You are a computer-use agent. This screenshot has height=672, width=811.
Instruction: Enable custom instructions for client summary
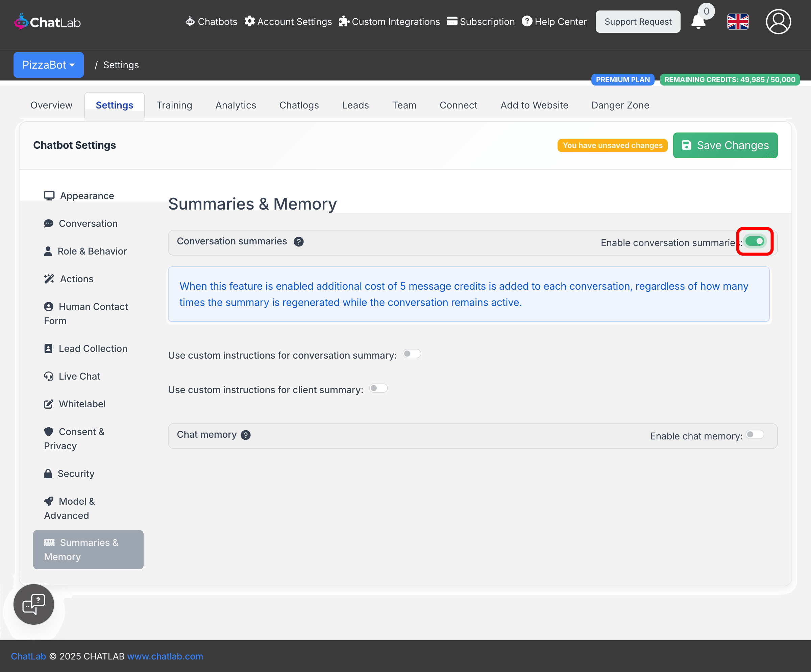click(378, 388)
